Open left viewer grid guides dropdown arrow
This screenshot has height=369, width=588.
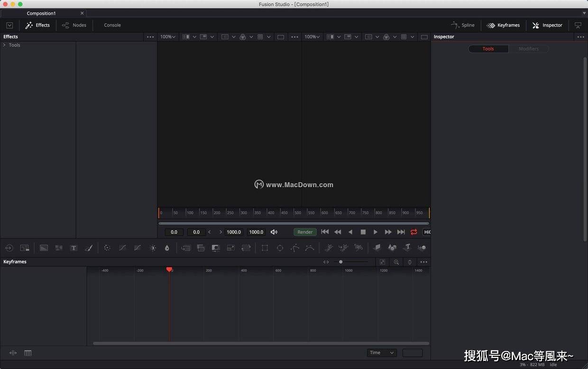[269, 37]
